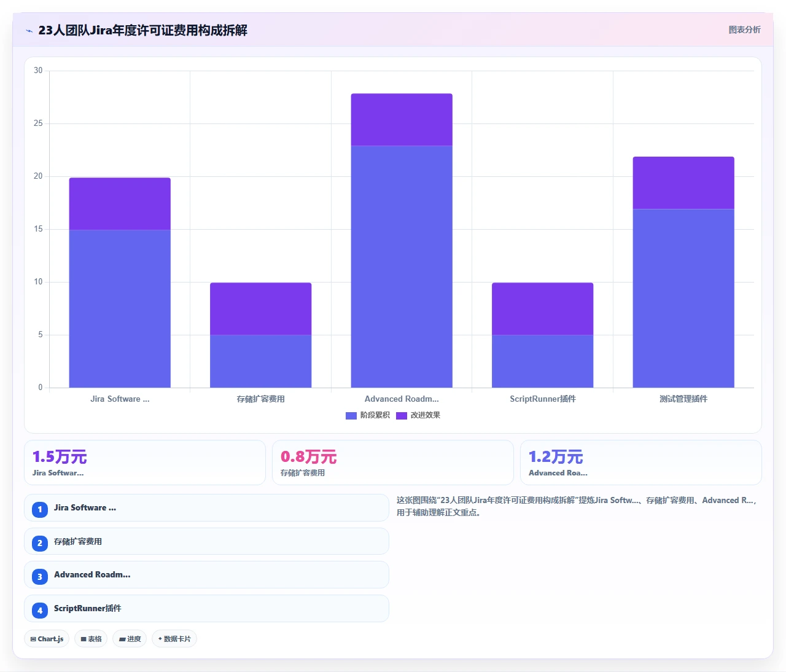Click the 数据卡片 tag
Screen dimensions: 786x672
pos(174,639)
